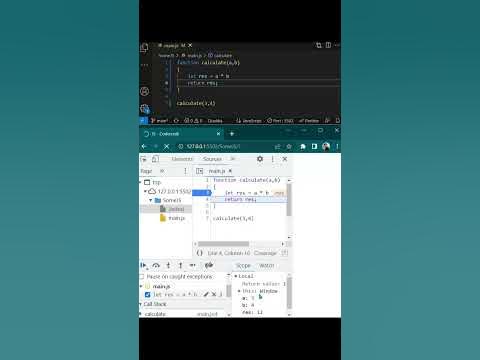Click line 4 number in the DevTools editor
Screen dimensions: 480x360
click(207, 199)
